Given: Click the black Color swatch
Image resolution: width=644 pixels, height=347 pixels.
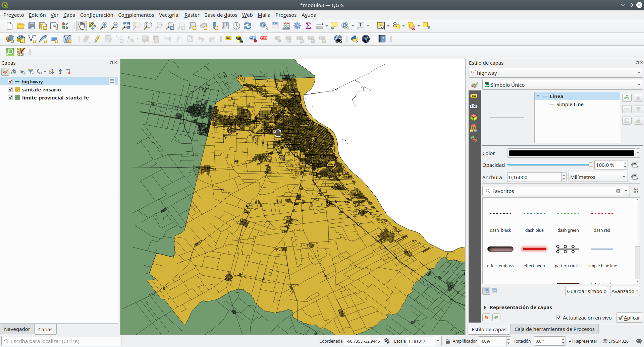Looking at the screenshot, I should pyautogui.click(x=571, y=153).
